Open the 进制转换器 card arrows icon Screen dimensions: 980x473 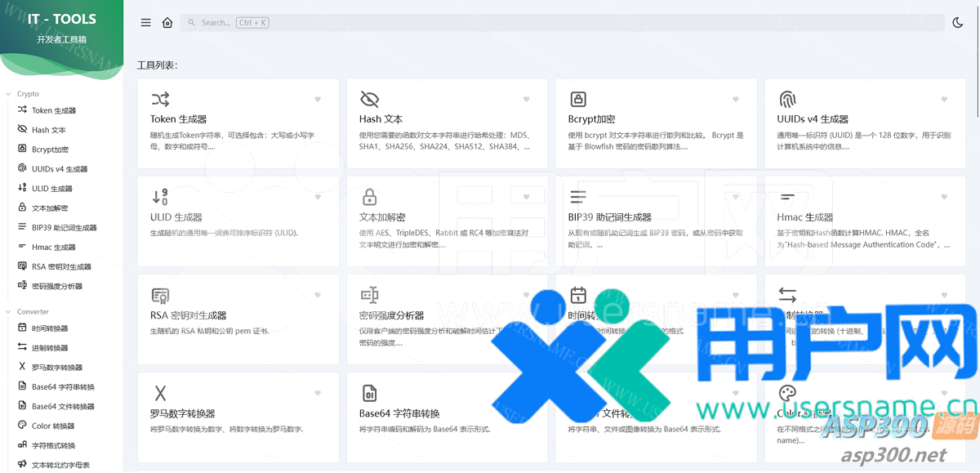click(x=787, y=295)
